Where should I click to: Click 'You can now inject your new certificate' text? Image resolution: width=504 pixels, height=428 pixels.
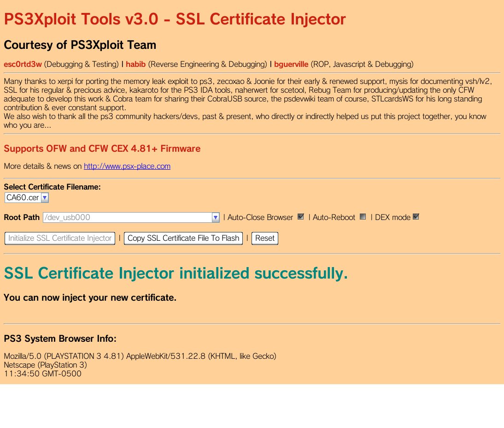pyautogui.click(x=90, y=297)
